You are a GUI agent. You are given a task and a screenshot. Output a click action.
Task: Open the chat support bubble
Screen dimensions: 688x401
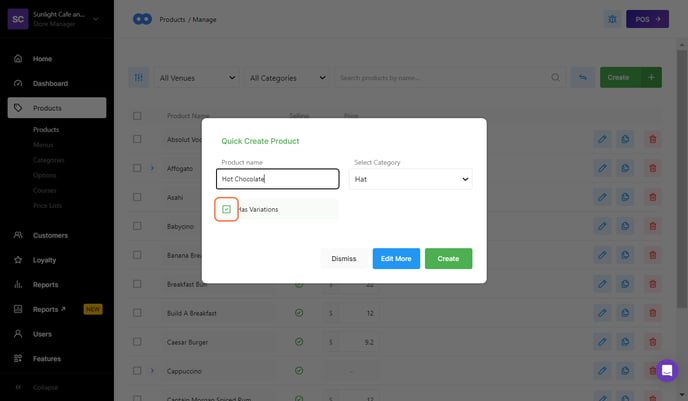coord(666,371)
